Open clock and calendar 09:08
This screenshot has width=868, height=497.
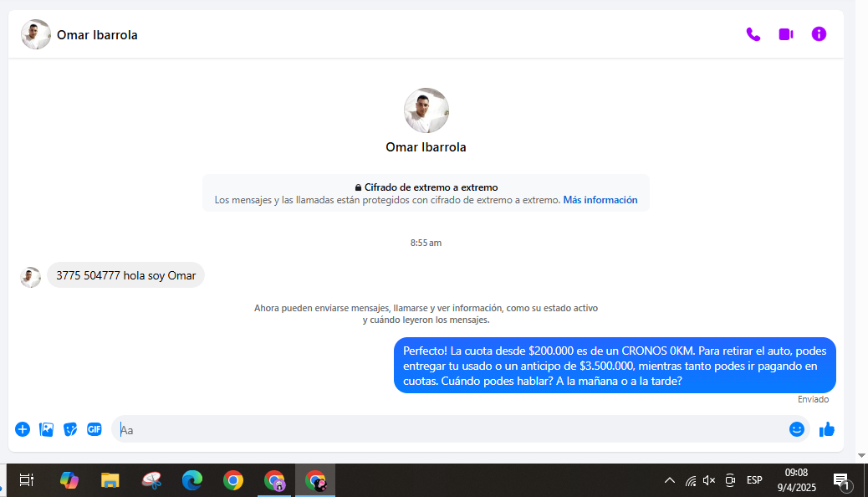pyautogui.click(x=797, y=479)
